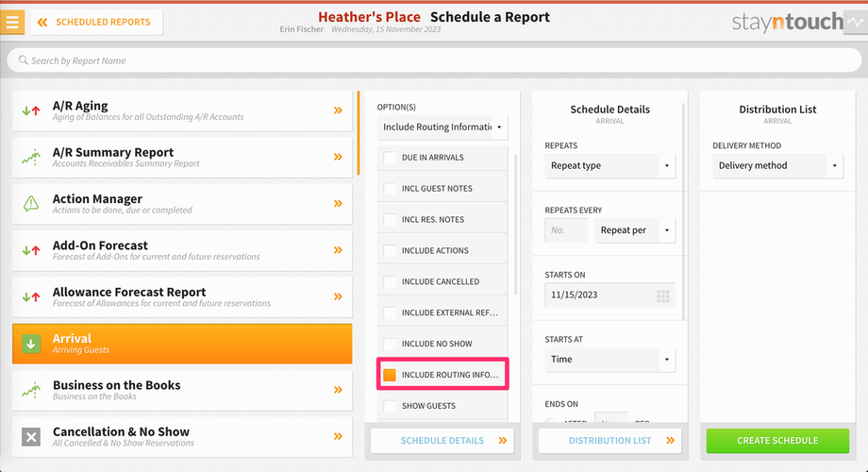Click the Starts On date field
Image resolution: width=868 pixels, height=472 pixels.
click(x=610, y=295)
